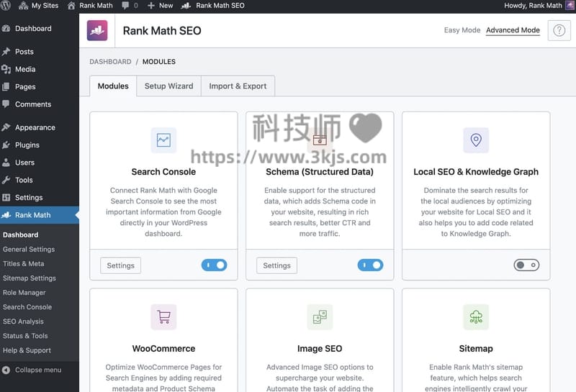The width and height of the screenshot is (576, 392).
Task: Click the user avatar in admin bar
Action: 570,5
